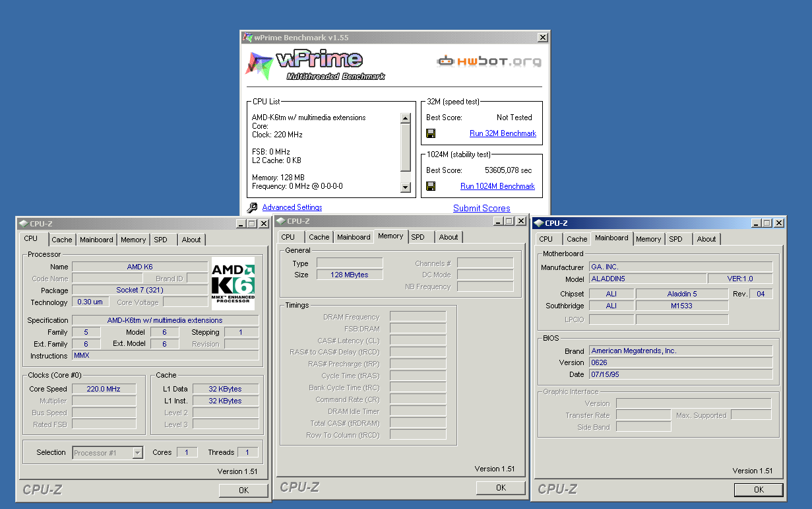
Task: Open About tab in middle CPU-Z window
Action: [449, 237]
